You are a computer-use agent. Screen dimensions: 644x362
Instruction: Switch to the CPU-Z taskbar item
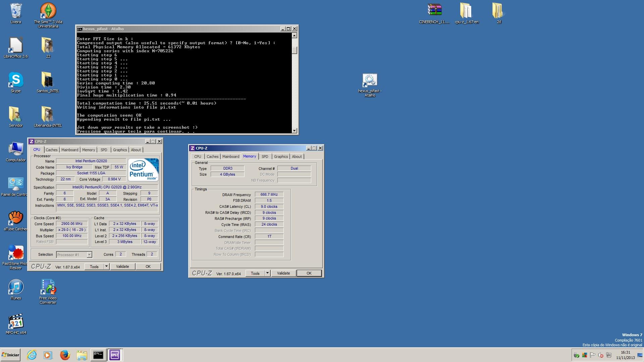115,355
